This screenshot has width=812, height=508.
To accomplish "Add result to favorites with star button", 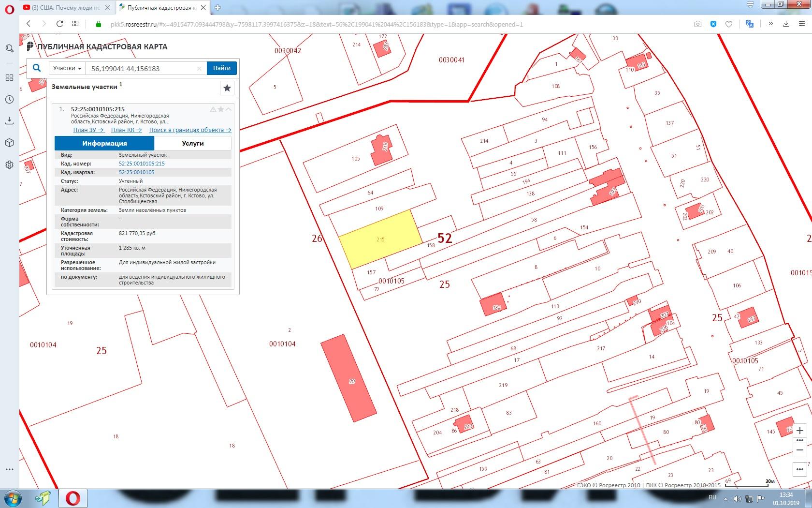I will coord(227,88).
